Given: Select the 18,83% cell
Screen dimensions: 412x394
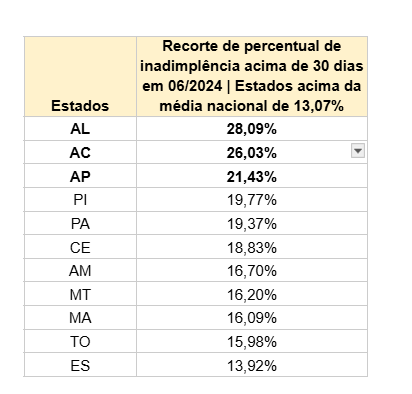Looking at the screenshot, I should coord(252,247).
